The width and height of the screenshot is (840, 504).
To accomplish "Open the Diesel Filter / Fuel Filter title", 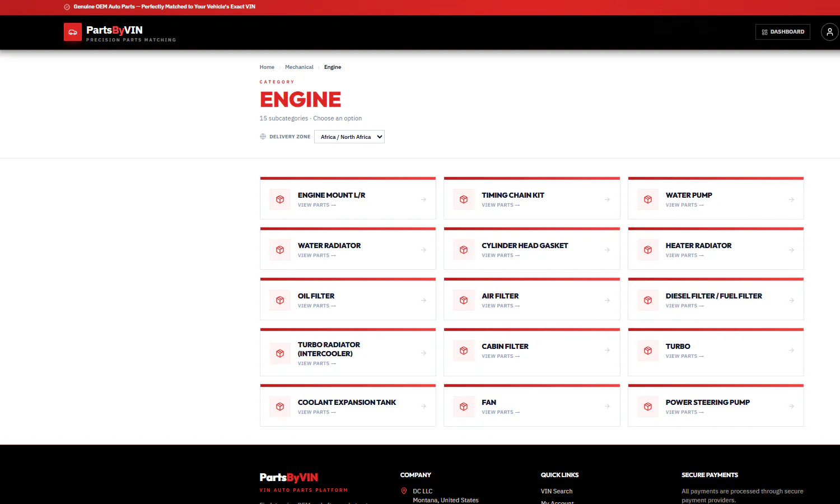I will pyautogui.click(x=714, y=296).
